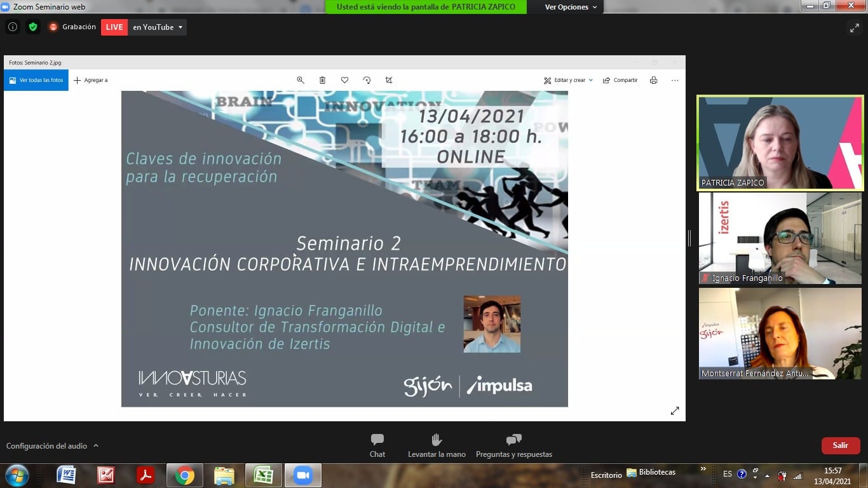Open the LIVE en YouTube dropdown
This screenshot has height=488, width=868.
[180, 27]
